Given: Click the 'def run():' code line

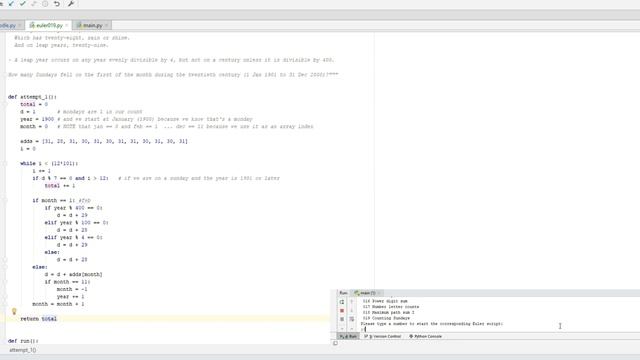Looking at the screenshot, I should [x=23, y=341].
